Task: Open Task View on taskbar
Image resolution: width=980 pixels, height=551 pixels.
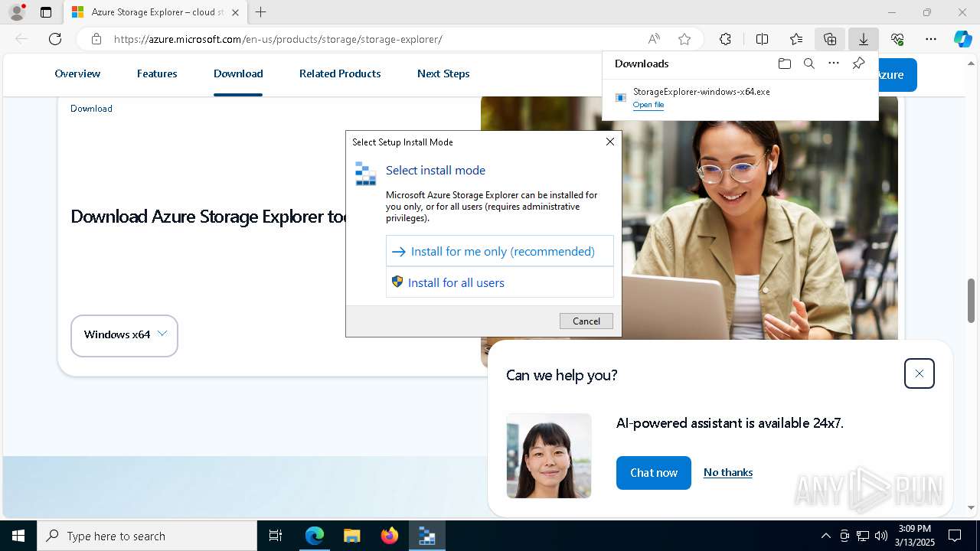Action: pos(276,536)
